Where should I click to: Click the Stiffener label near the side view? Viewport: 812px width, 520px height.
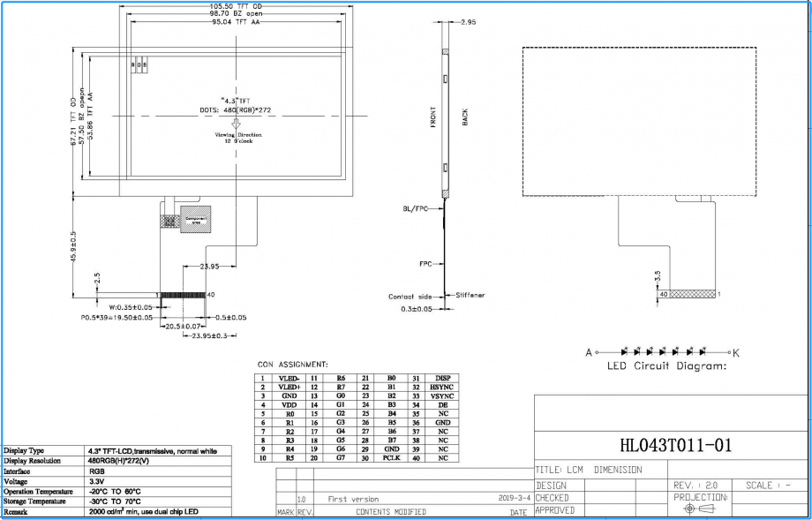pos(470,295)
